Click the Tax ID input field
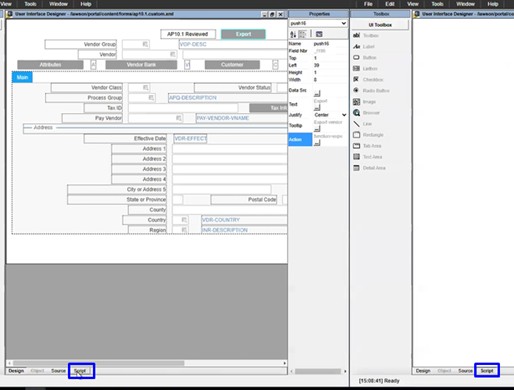Screen dimensions: 514x390 (x=183, y=108)
